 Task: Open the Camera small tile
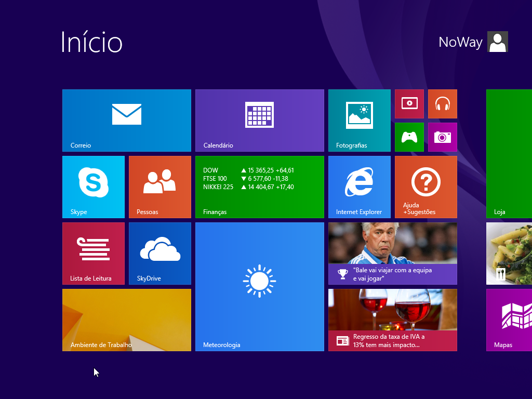443,137
